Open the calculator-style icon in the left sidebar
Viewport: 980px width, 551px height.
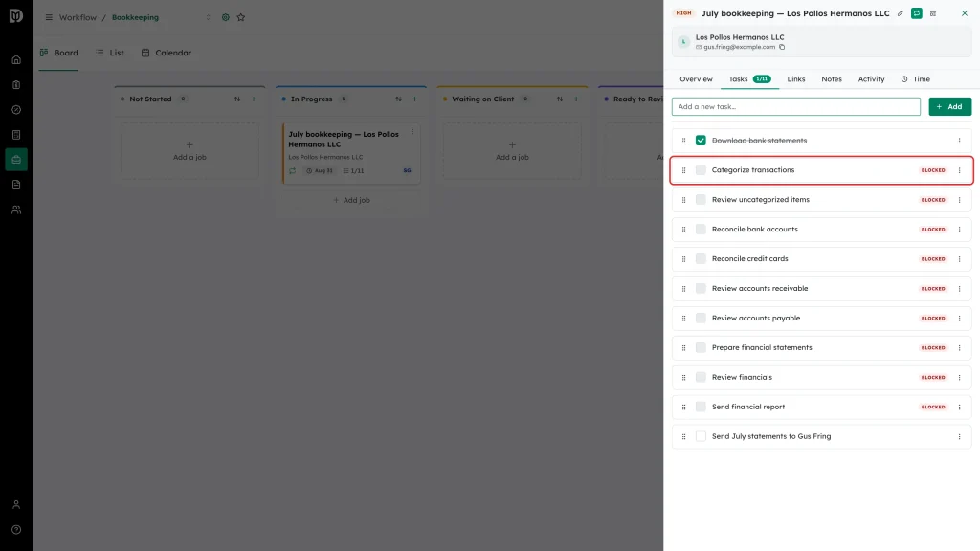(x=16, y=135)
